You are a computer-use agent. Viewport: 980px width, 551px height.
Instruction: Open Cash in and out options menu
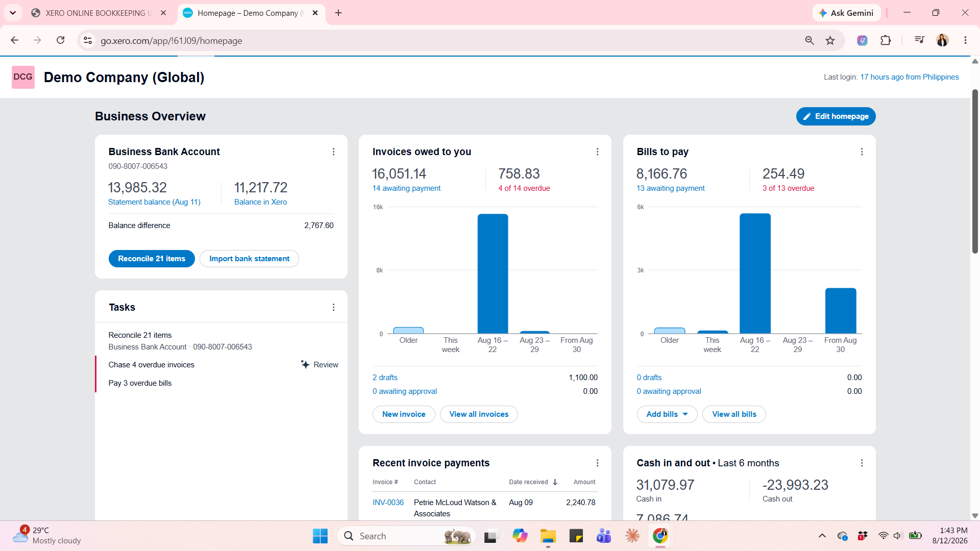pyautogui.click(x=862, y=463)
